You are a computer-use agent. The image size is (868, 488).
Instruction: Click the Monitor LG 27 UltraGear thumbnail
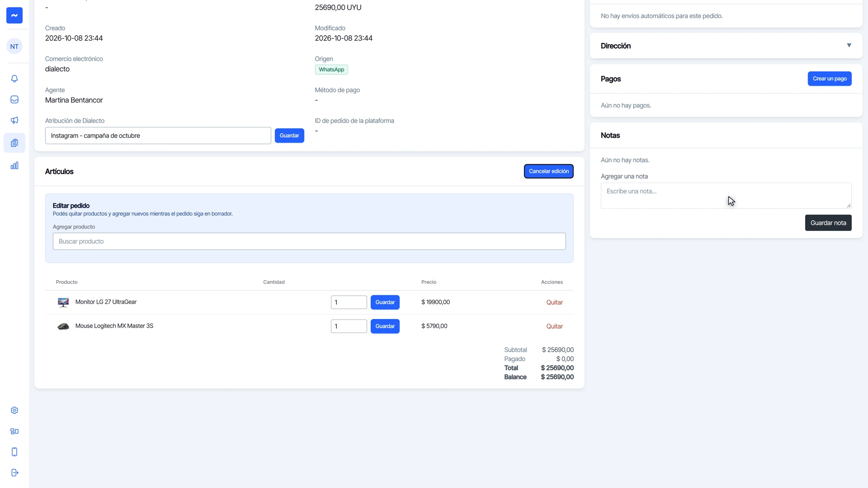[63, 302]
